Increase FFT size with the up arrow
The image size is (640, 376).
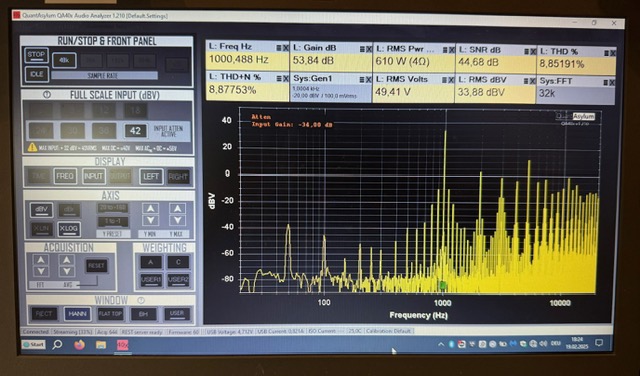(40, 260)
